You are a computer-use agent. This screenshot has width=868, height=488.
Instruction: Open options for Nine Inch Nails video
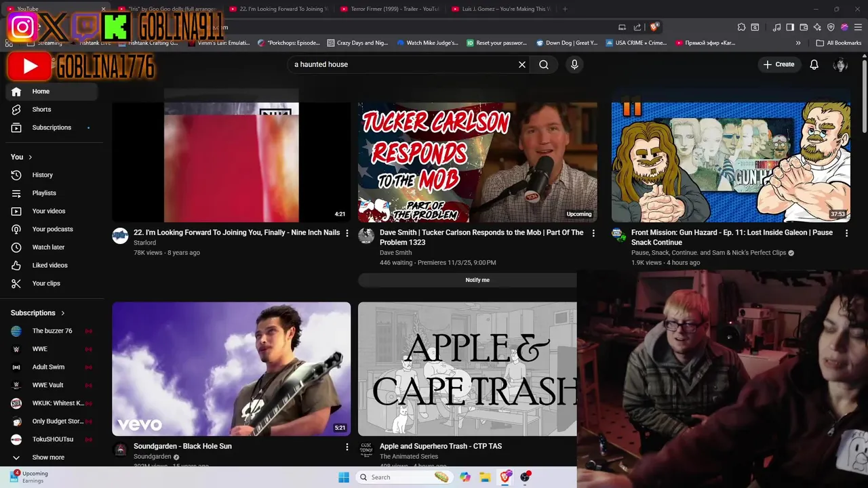(x=347, y=233)
